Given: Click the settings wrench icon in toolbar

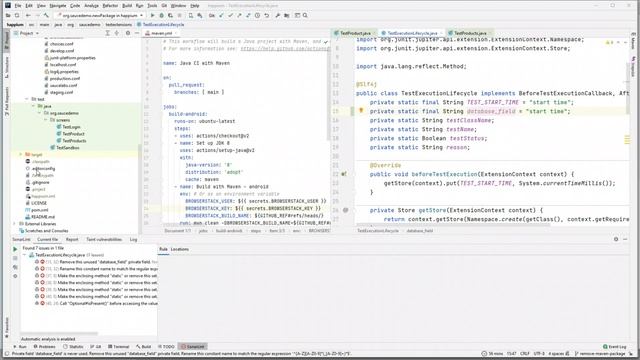Looking at the screenshot, I should coord(278,16).
